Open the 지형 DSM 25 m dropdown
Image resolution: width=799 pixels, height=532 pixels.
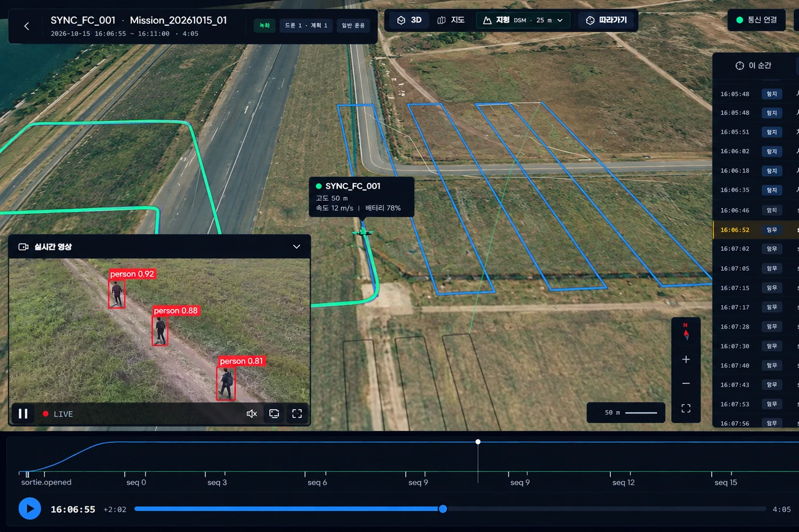pyautogui.click(x=523, y=21)
